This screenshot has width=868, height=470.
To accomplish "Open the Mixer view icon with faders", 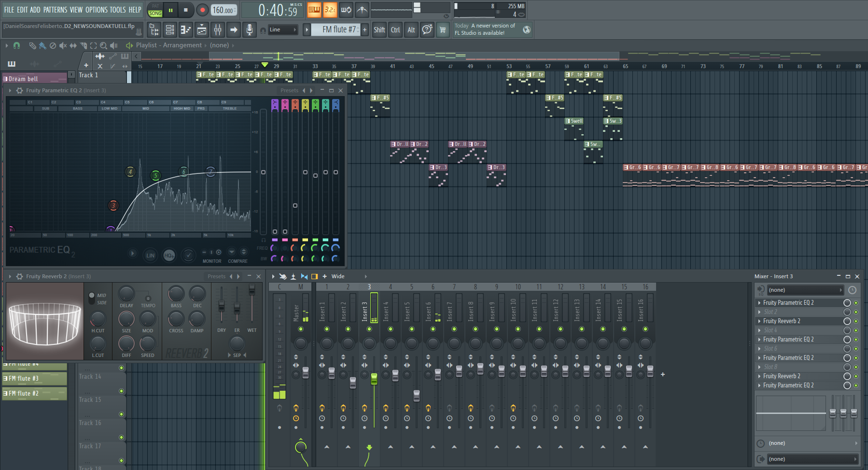I will click(218, 30).
